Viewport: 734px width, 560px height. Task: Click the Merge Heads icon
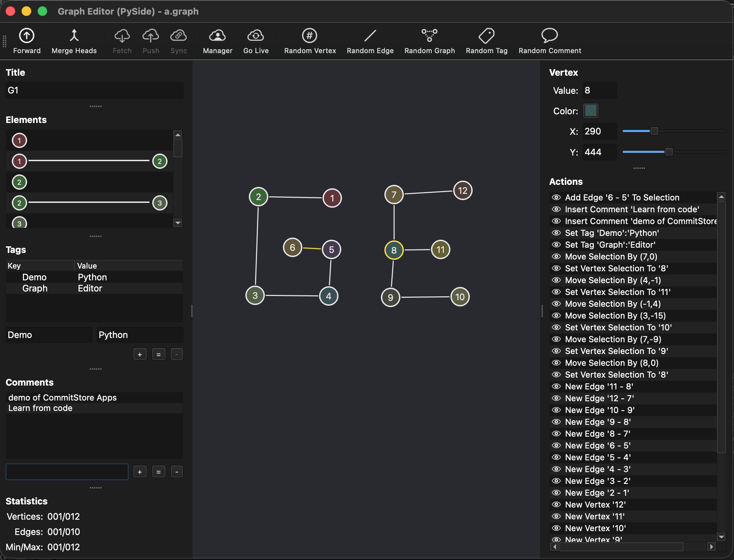coord(74,36)
